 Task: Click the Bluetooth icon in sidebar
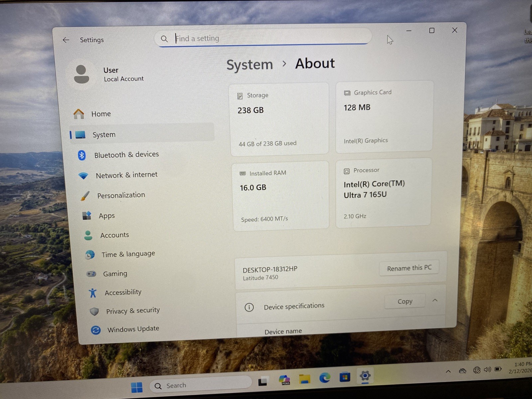pos(82,155)
